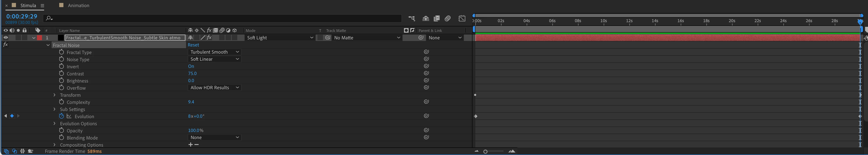Open the Overflow Allow HDR Results dropdown

coord(214,87)
